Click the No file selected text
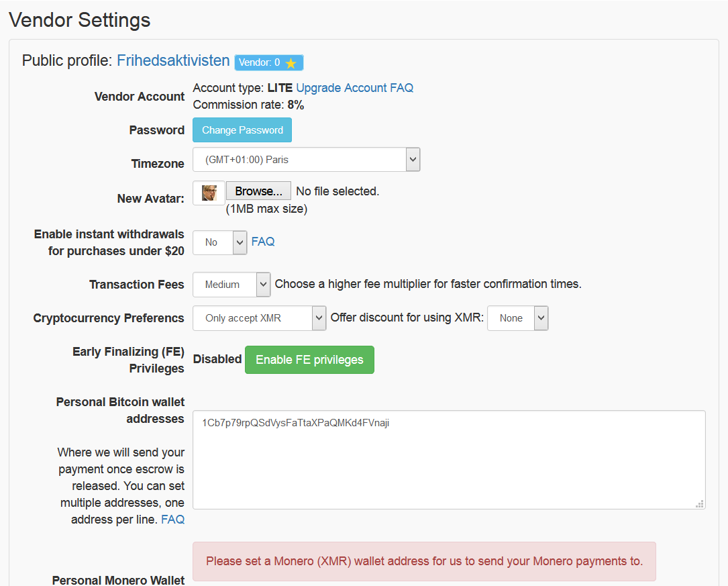Screen dimensions: 728x586 337,191
